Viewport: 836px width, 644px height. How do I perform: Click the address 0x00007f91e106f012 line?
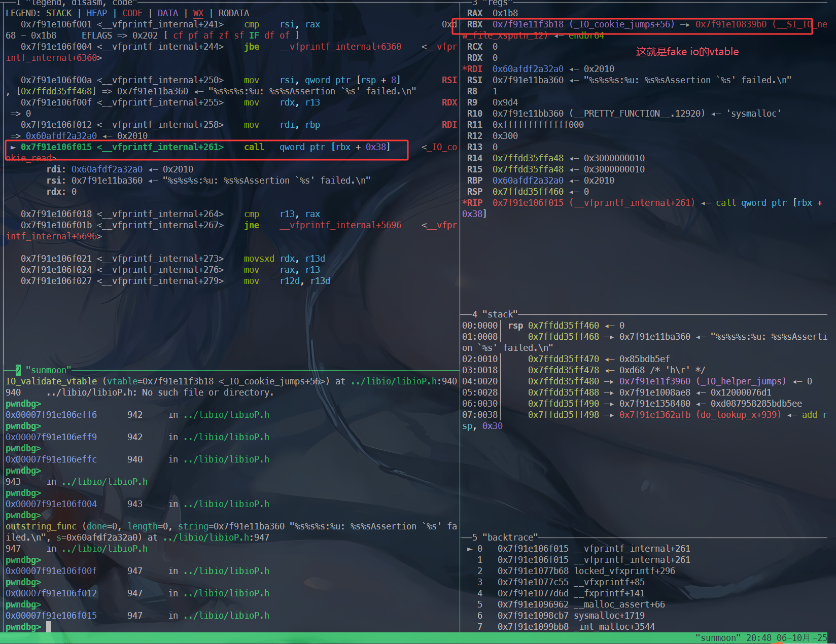(x=137, y=593)
